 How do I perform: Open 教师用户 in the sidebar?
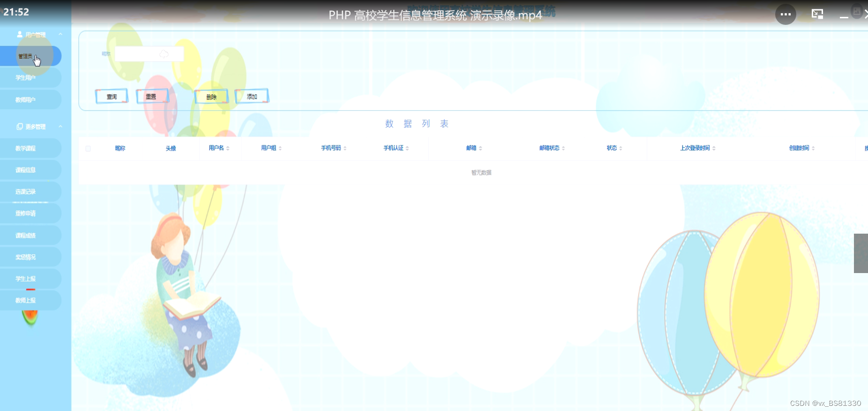(x=30, y=100)
